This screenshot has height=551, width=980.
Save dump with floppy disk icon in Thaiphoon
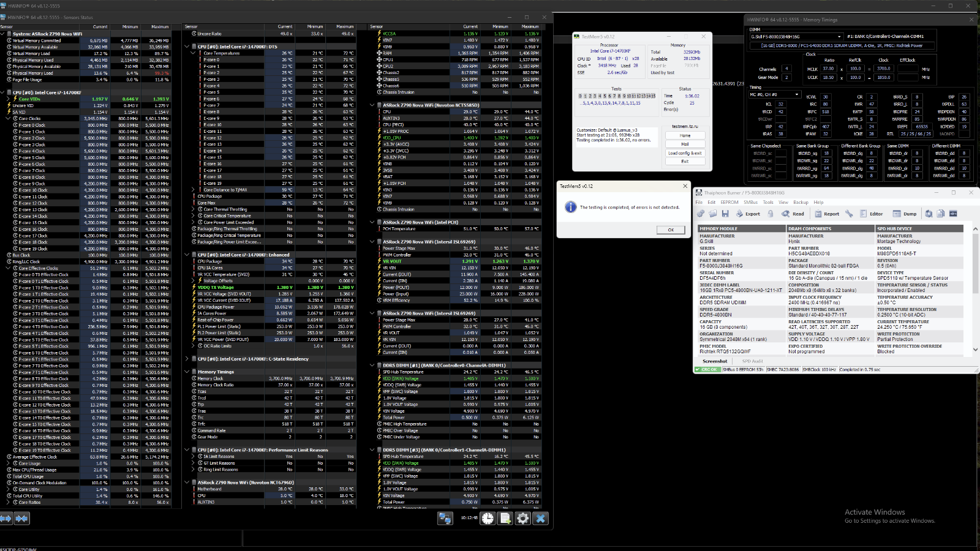tap(725, 214)
